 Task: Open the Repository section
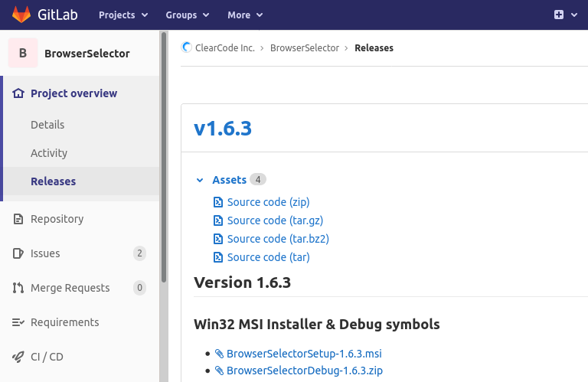pos(57,219)
